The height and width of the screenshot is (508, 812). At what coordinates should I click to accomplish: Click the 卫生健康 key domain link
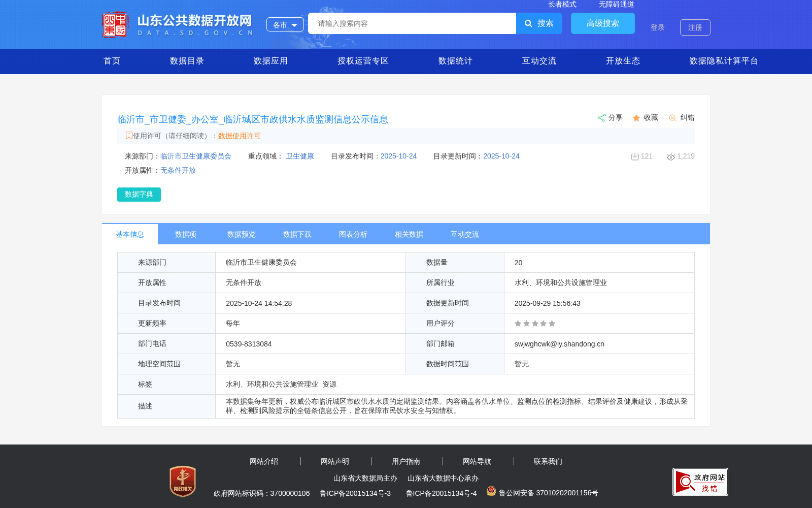(x=300, y=156)
